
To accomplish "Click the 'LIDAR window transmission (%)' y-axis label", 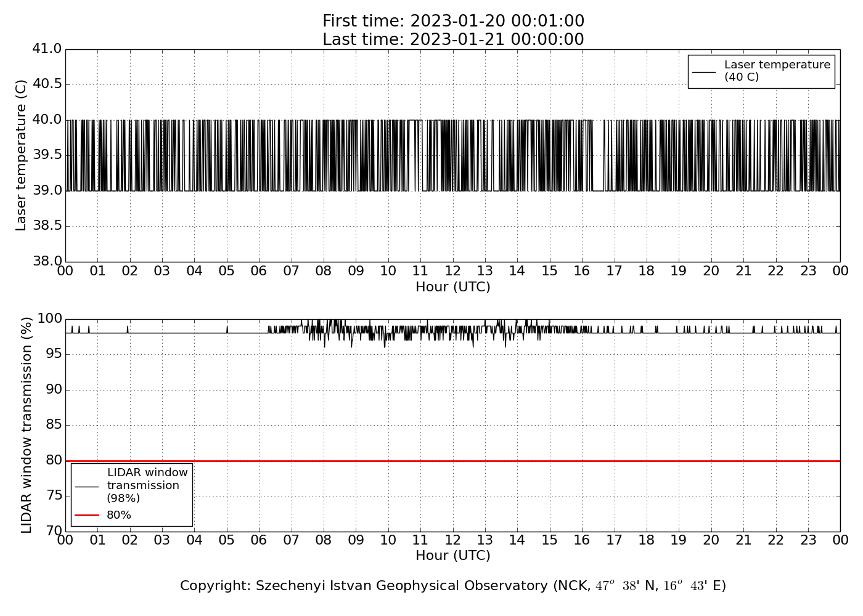I will (27, 425).
